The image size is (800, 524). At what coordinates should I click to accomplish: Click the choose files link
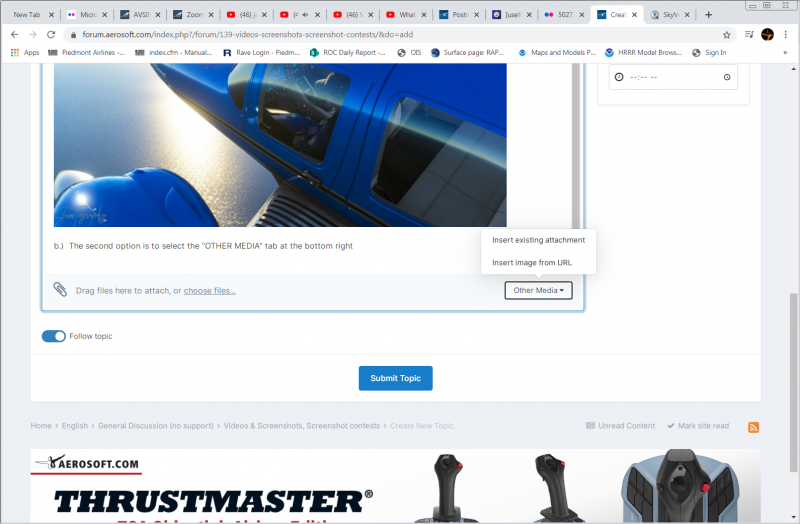coord(210,291)
